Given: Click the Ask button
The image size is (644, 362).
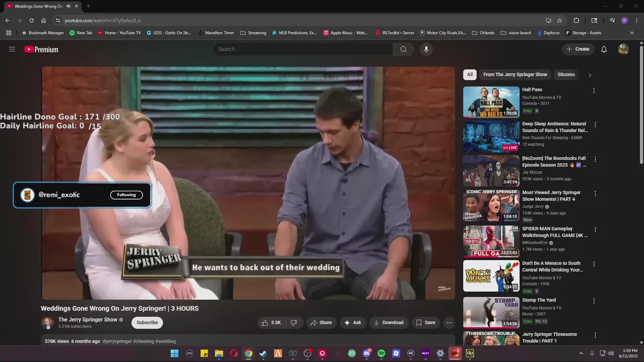Looking at the screenshot, I should pyautogui.click(x=352, y=323).
